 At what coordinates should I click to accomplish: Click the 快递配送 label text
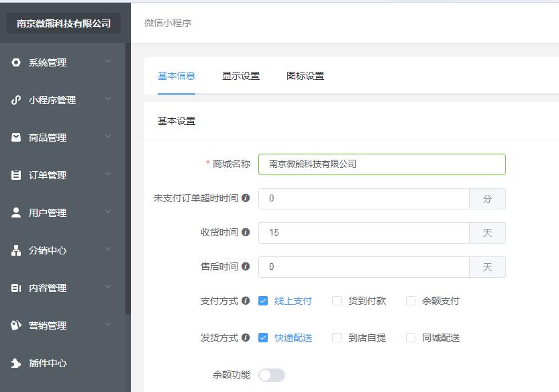pyautogui.click(x=293, y=338)
